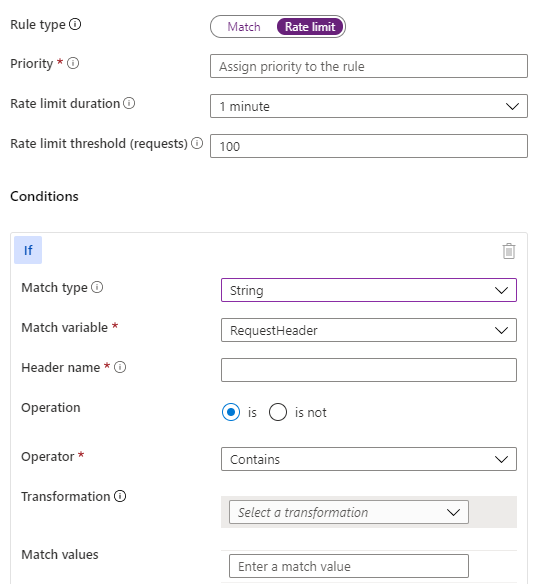This screenshot has height=584, width=540.
Task: Click the Priority input field
Action: pos(369,66)
